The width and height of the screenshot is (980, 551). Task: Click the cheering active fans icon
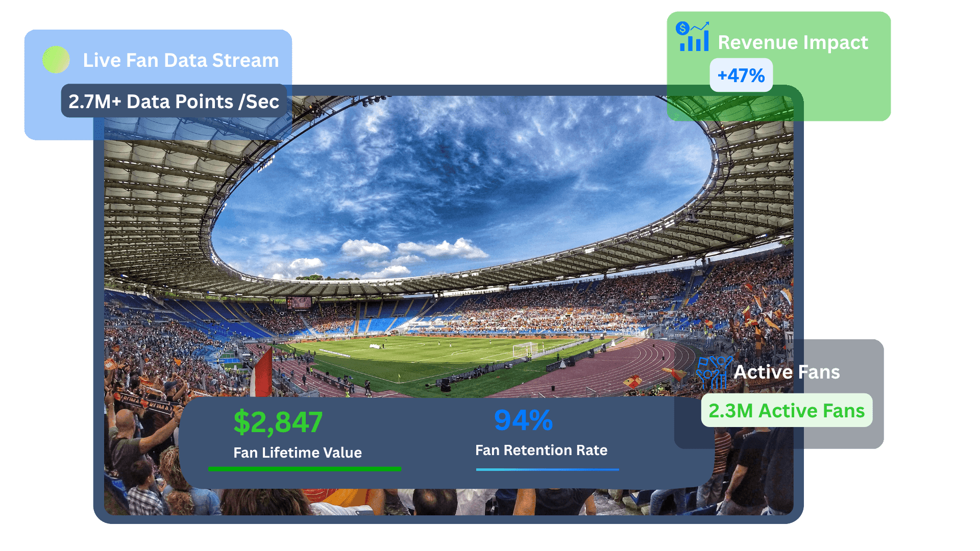tap(714, 372)
